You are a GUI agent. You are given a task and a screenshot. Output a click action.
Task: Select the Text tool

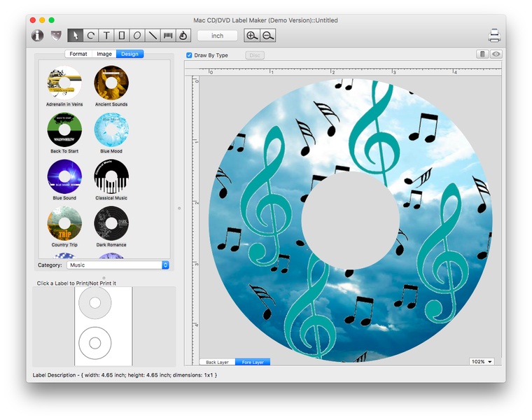(x=106, y=35)
